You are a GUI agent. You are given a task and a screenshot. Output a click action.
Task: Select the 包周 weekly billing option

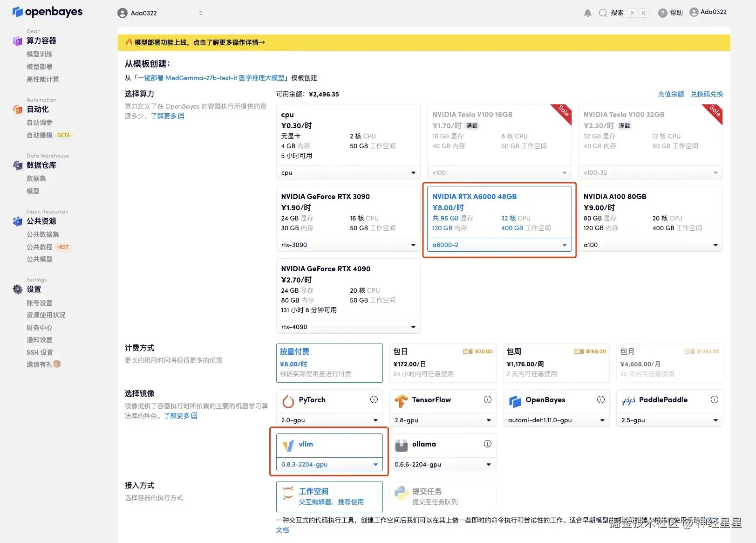(556, 363)
